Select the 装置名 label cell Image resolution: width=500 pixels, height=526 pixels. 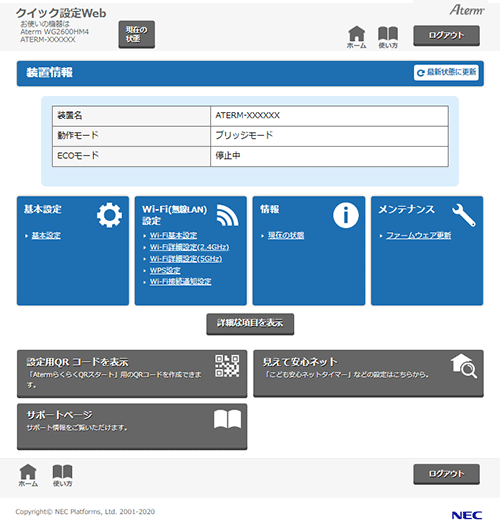click(131, 116)
